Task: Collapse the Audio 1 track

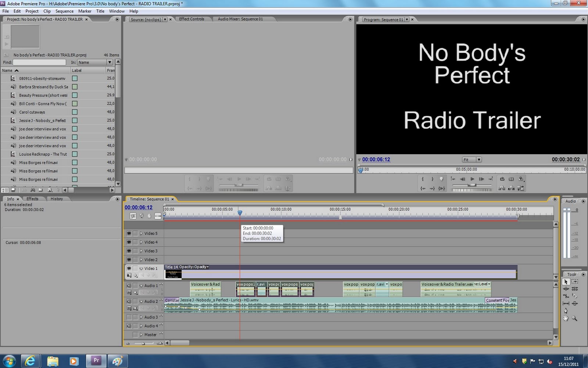Action: [x=141, y=286]
